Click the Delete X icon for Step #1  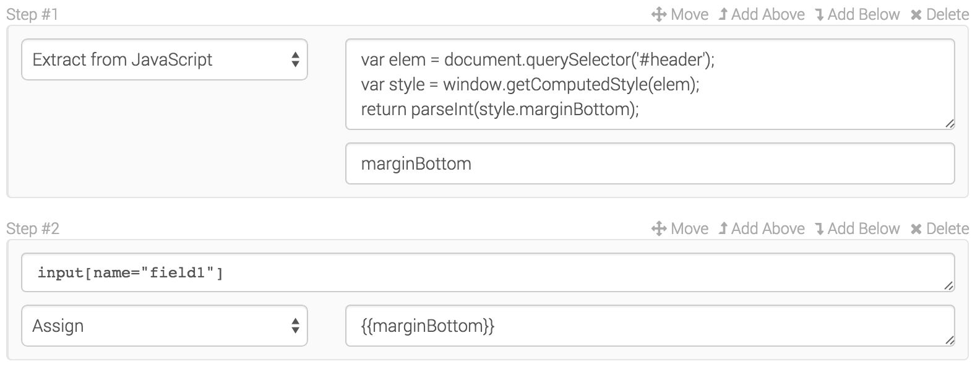pos(918,14)
